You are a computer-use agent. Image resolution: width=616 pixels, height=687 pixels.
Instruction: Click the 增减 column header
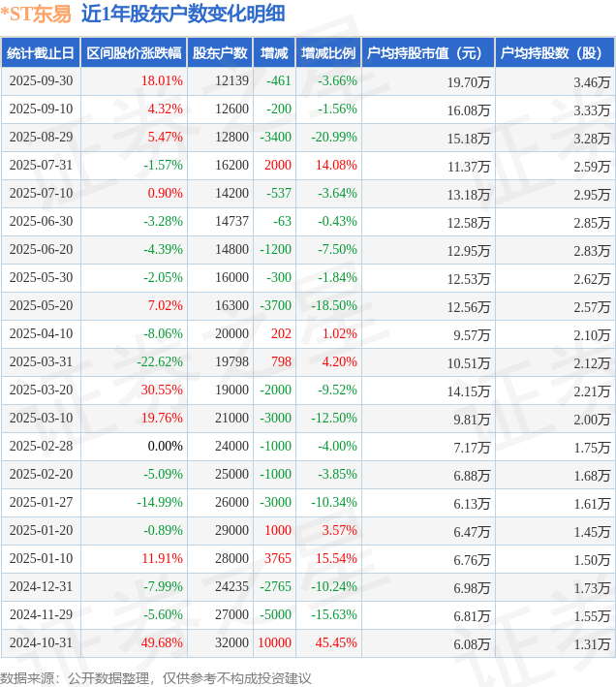tap(275, 53)
